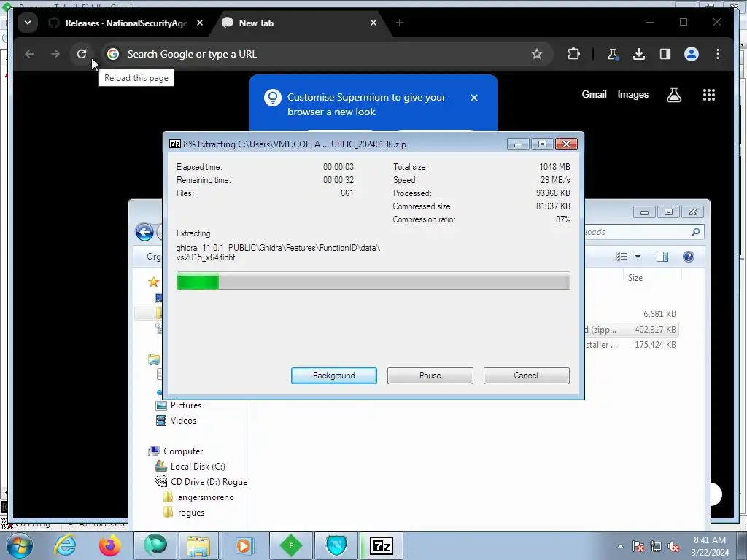Image resolution: width=747 pixels, height=560 pixels.
Task: Select the installer file sized 175,424 KB
Action: (x=631, y=344)
